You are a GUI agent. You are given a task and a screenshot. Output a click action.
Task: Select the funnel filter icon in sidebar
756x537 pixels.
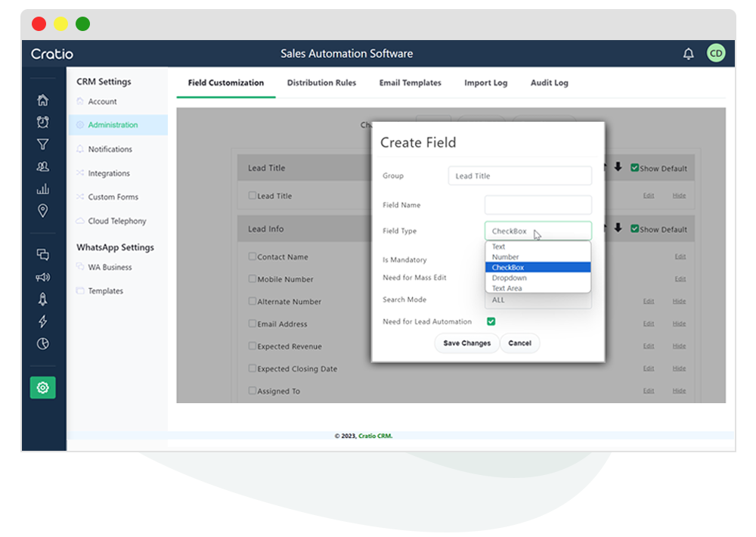pos(43,144)
